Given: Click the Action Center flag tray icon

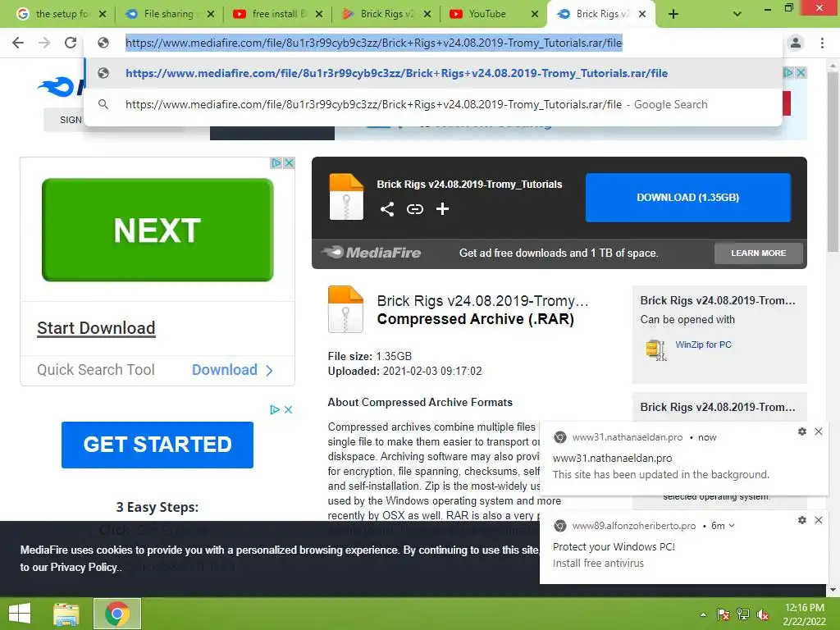Looking at the screenshot, I should pos(724,614).
